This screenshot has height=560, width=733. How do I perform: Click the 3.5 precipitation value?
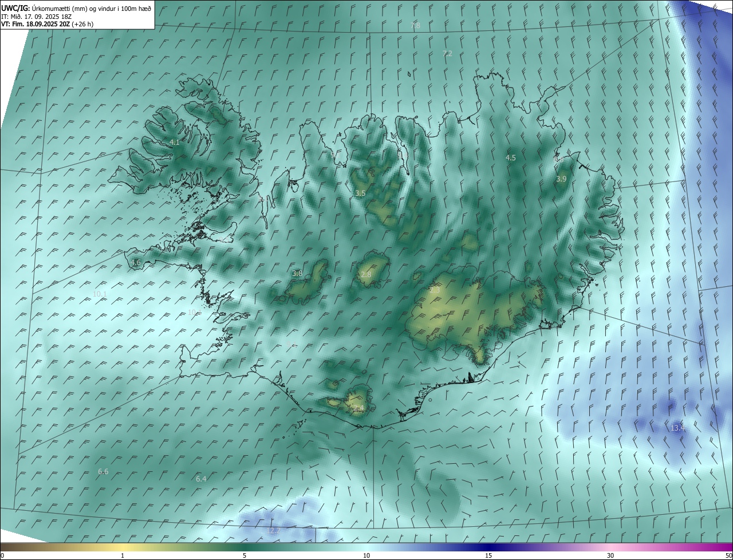click(x=360, y=194)
